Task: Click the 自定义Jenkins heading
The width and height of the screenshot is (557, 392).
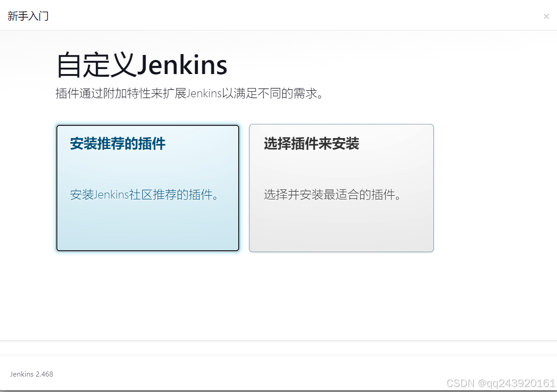Action: tap(141, 65)
